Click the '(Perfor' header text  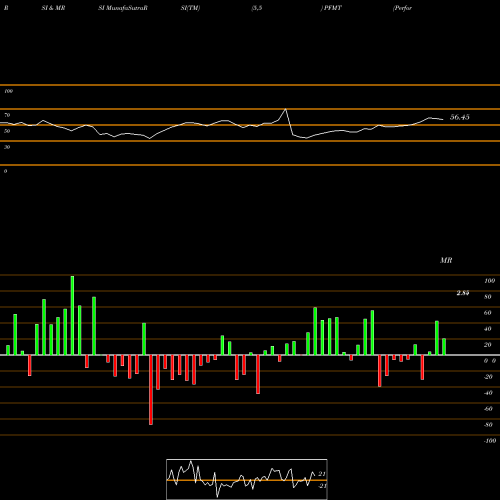pyautogui.click(x=402, y=8)
